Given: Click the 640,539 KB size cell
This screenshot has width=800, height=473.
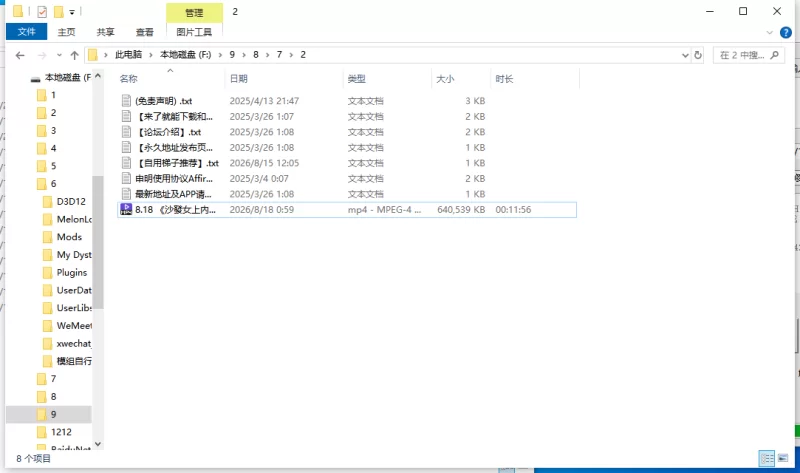Looking at the screenshot, I should click(461, 210).
